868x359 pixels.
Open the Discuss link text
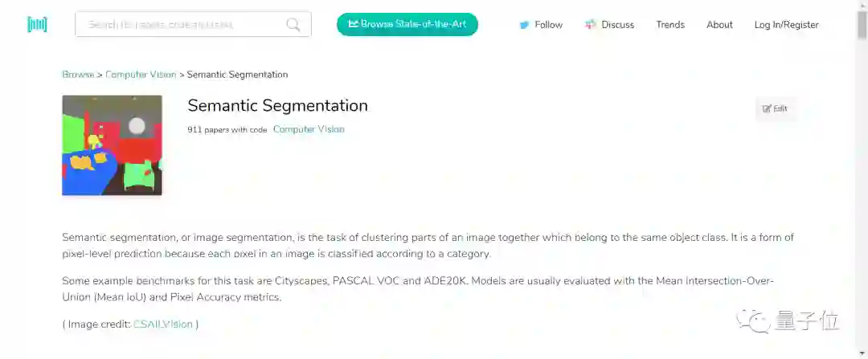pyautogui.click(x=618, y=25)
